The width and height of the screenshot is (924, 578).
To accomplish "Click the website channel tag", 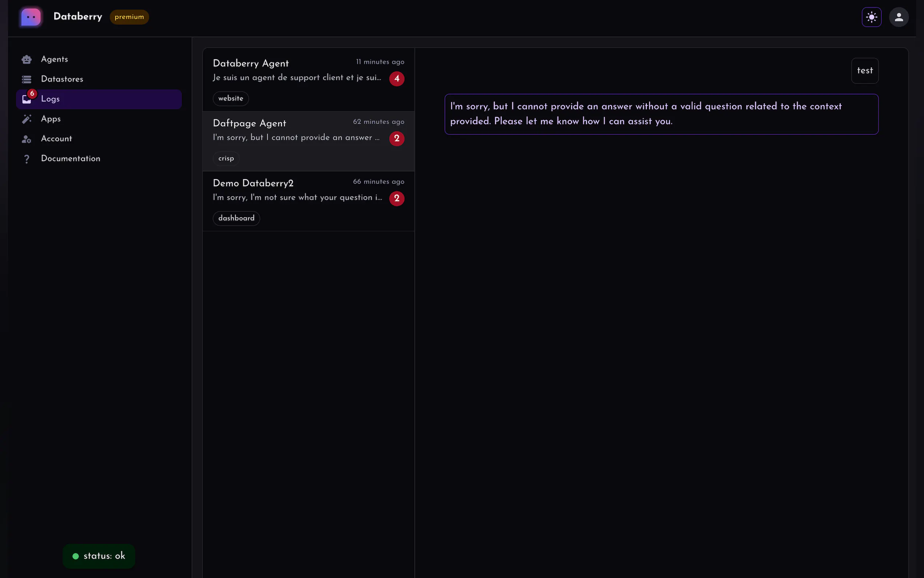I will (230, 99).
